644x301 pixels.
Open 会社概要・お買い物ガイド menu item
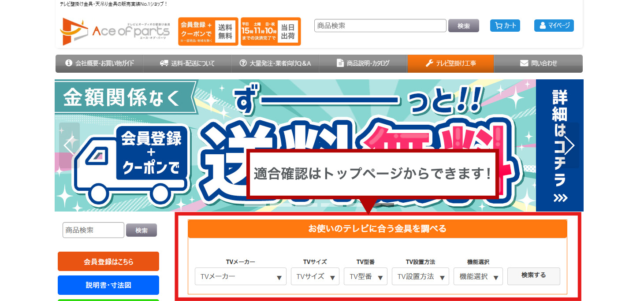[x=99, y=63]
